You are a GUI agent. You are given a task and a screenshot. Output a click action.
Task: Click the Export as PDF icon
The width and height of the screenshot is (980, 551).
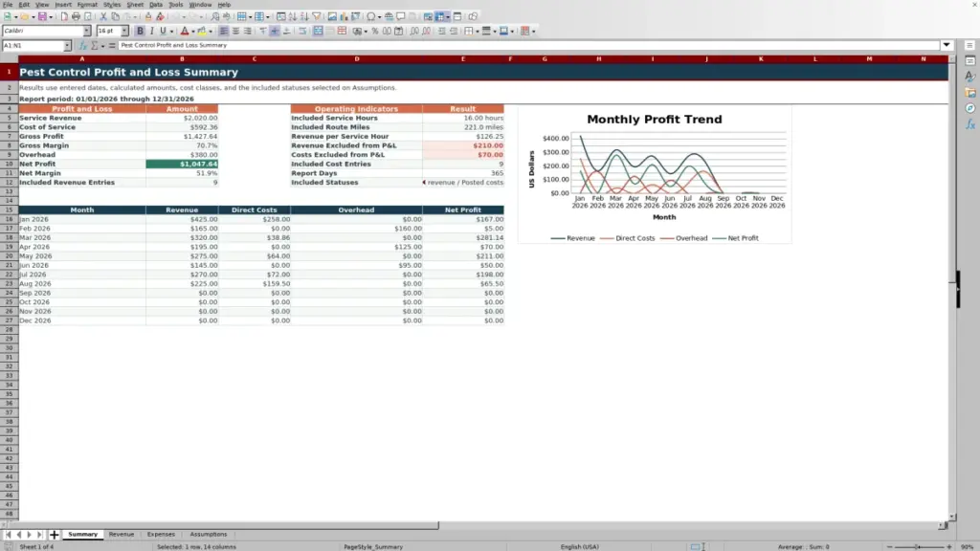click(x=64, y=17)
